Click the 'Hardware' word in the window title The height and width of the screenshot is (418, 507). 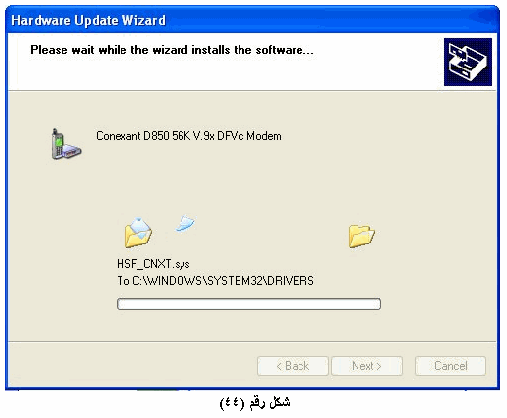click(41, 20)
